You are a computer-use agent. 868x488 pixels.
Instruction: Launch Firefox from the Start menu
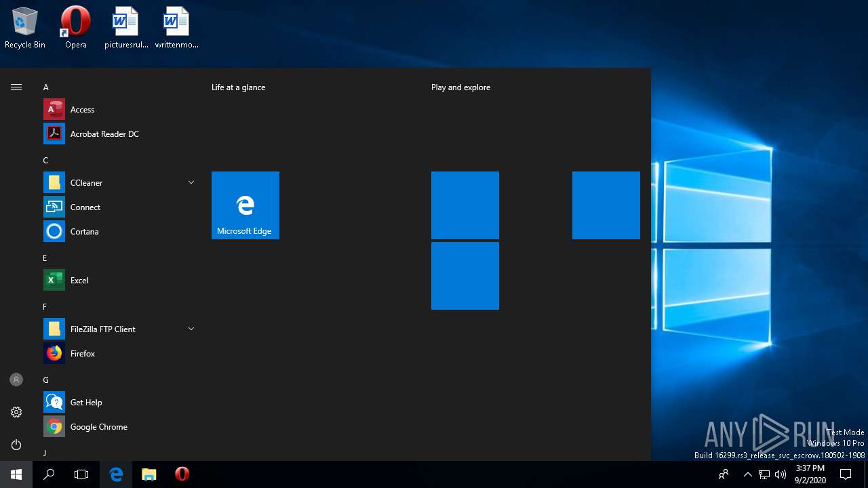tap(119, 354)
